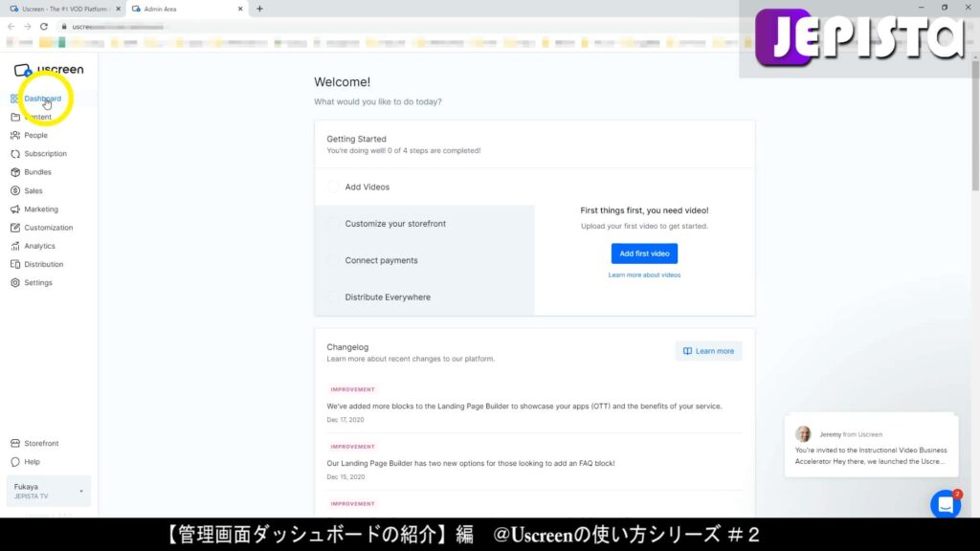Click the People icon in sidebar
Image resolution: width=980 pixels, height=551 pixels.
pos(15,135)
